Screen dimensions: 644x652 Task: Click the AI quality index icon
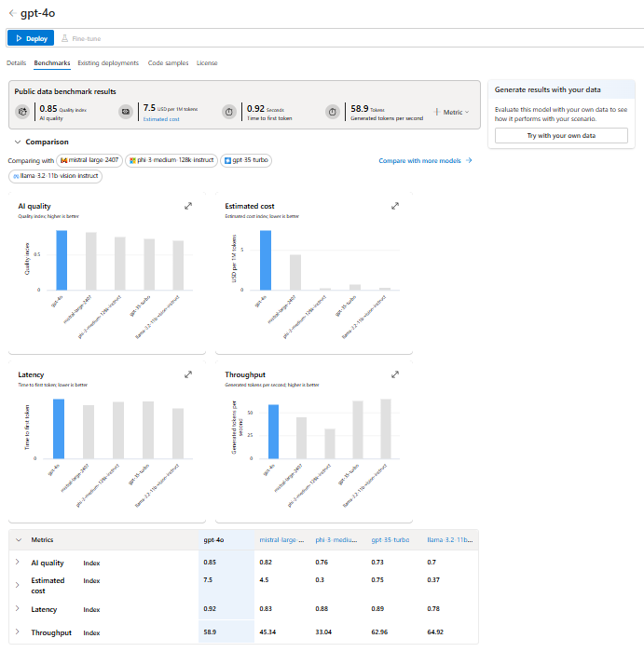pyautogui.click(x=22, y=112)
